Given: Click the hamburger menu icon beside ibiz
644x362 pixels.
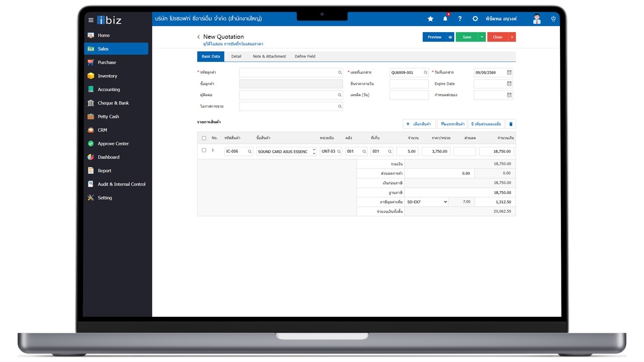Looking at the screenshot, I should point(91,20).
